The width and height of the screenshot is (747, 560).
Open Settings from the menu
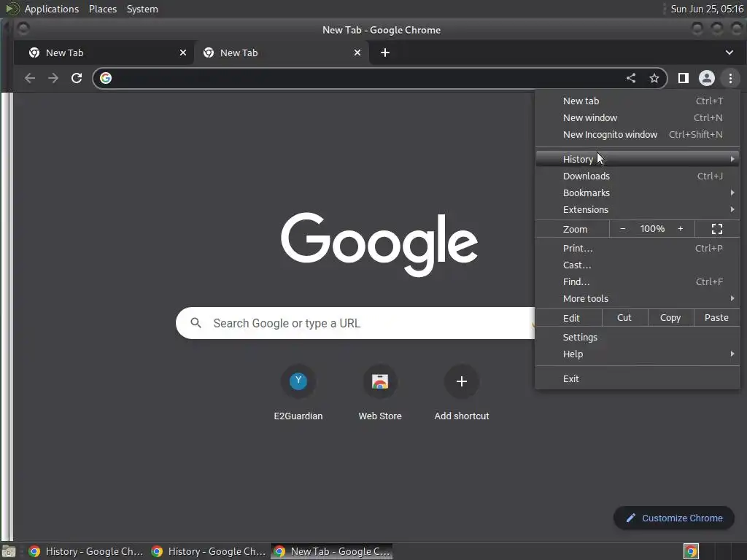638,337
